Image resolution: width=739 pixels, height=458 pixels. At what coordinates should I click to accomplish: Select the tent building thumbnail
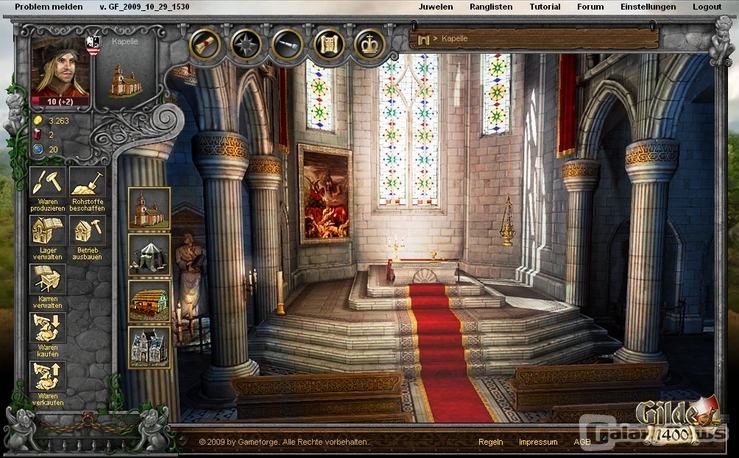pos(149,254)
